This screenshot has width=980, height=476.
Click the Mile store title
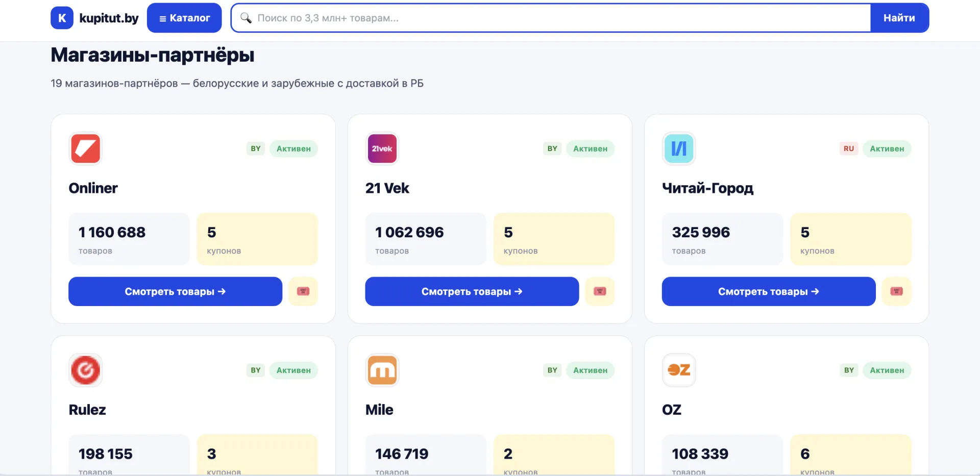tap(379, 410)
